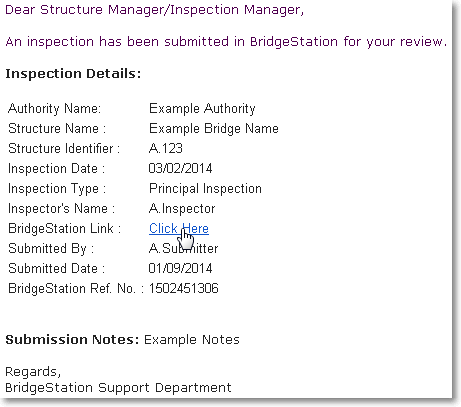Viewport: 461px width, 407px height.
Task: Click the BridgeStation Link label
Action: (x=64, y=229)
